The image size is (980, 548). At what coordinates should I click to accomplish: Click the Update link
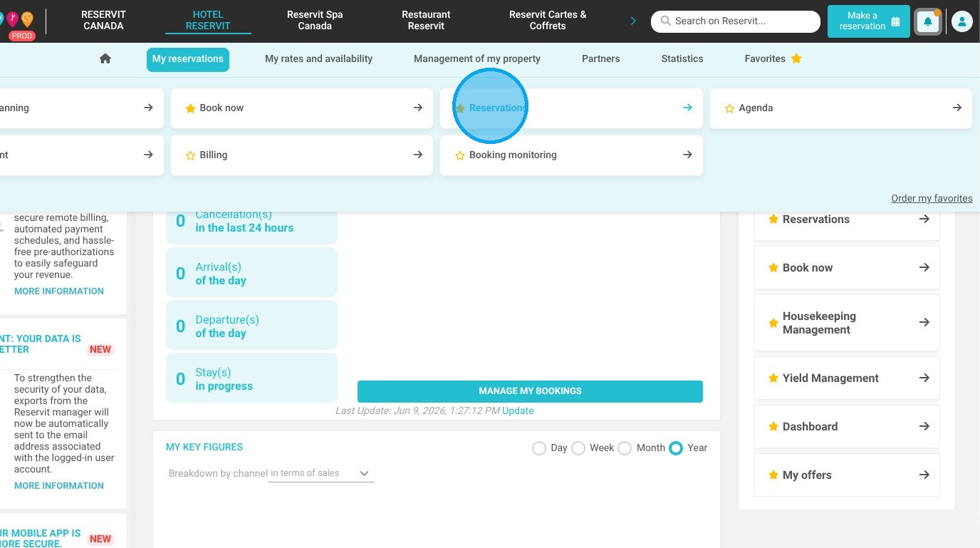coord(518,411)
